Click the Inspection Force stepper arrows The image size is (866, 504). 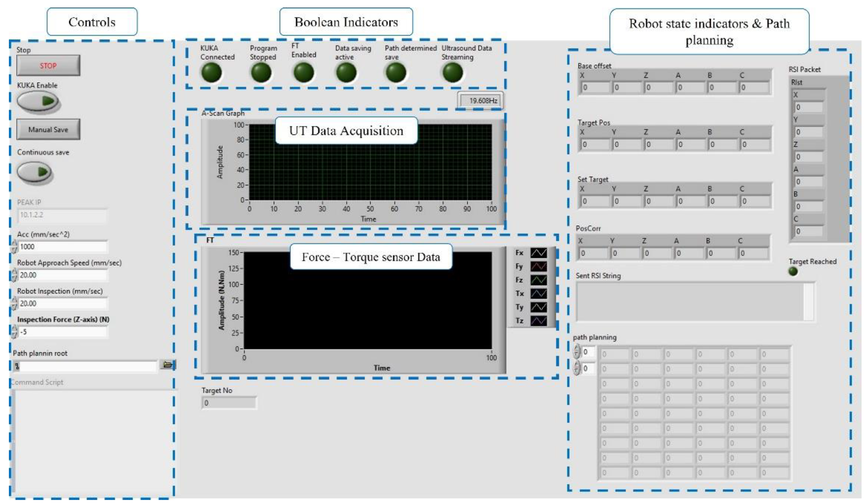coord(14,332)
